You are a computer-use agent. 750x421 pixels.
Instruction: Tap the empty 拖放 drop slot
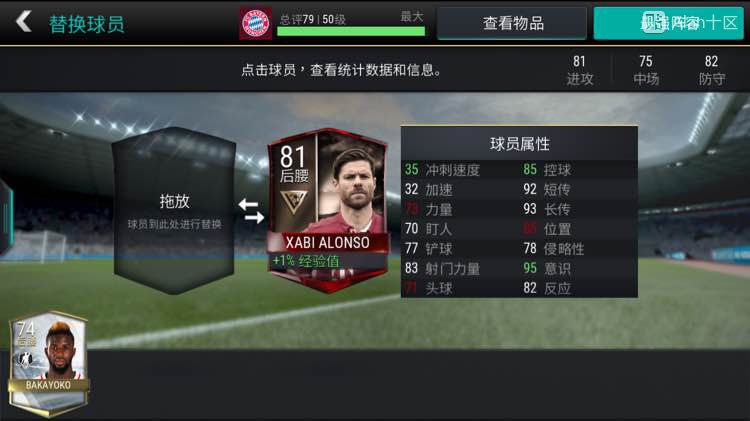point(174,210)
